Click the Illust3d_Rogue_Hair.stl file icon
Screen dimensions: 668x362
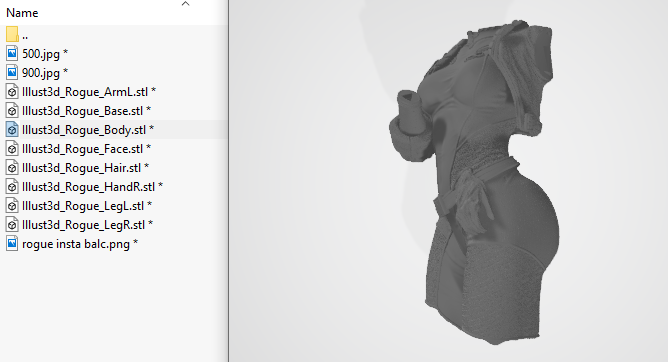[12, 168]
